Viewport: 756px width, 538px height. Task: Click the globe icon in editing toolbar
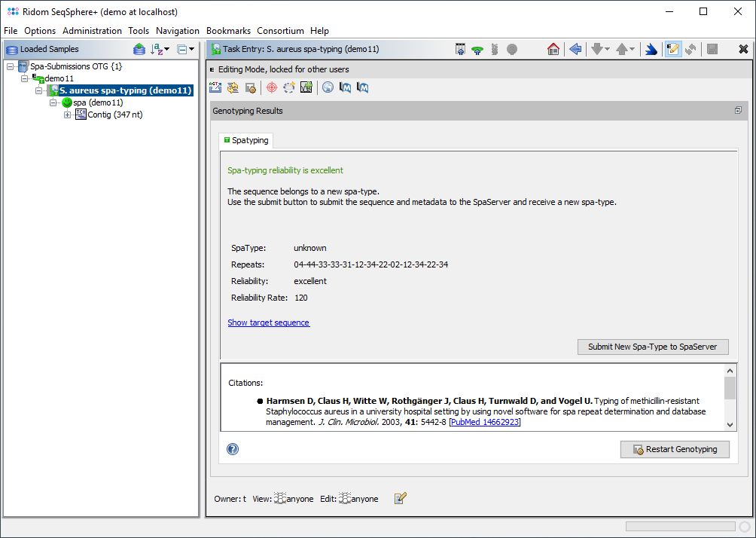click(x=328, y=87)
